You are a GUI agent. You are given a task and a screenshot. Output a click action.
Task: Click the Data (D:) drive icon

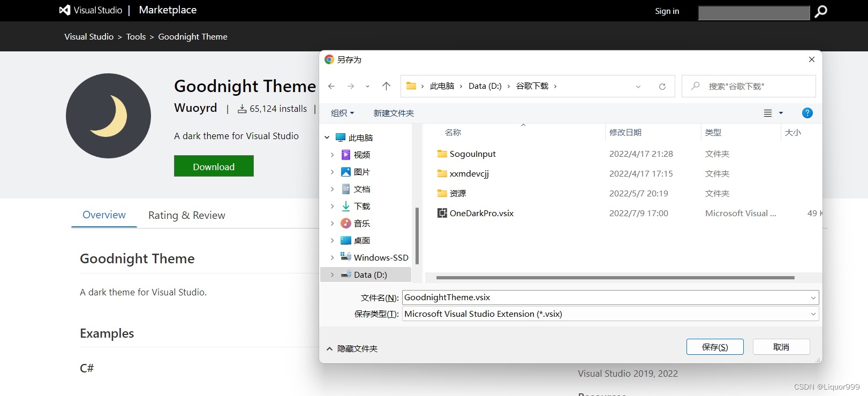[x=346, y=275]
